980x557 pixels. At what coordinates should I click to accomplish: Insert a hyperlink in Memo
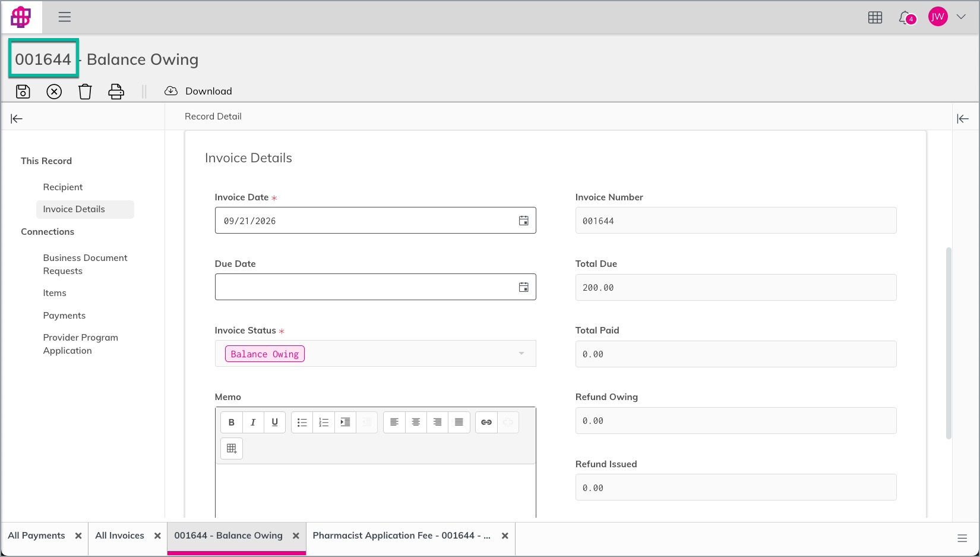(x=486, y=423)
